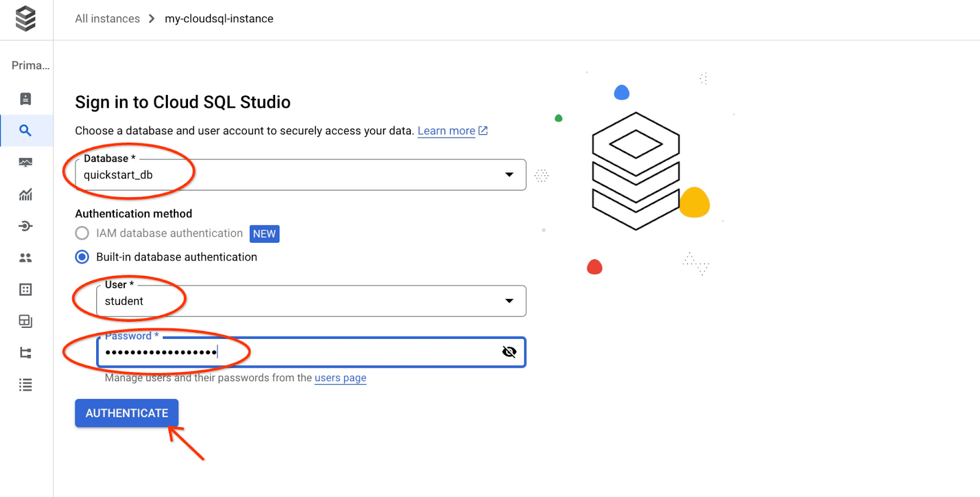Viewport: 980px width, 497px height.
Task: Expand the Database dropdown
Action: point(509,175)
